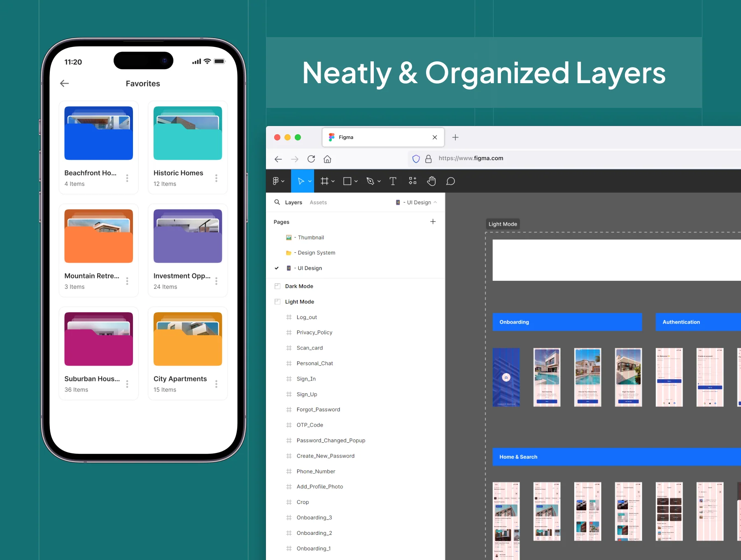Click the Home & Search section header
Image resolution: width=741 pixels, height=560 pixels.
617,457
